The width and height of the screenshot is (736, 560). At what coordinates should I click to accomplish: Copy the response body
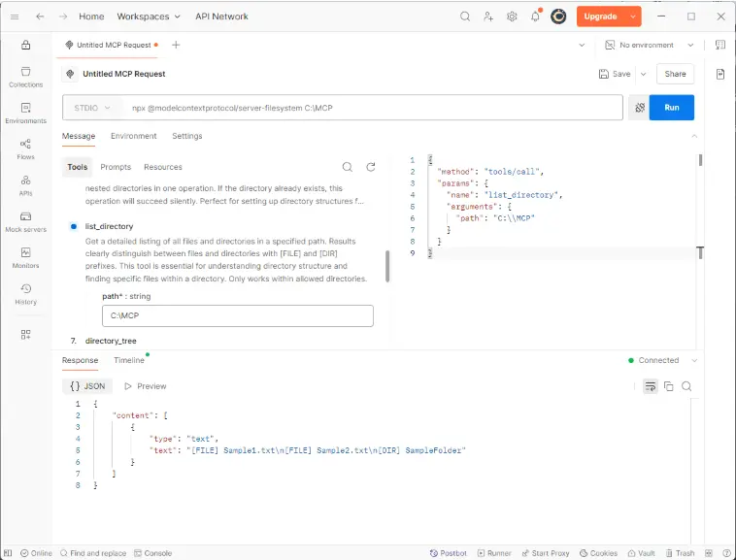tap(668, 386)
